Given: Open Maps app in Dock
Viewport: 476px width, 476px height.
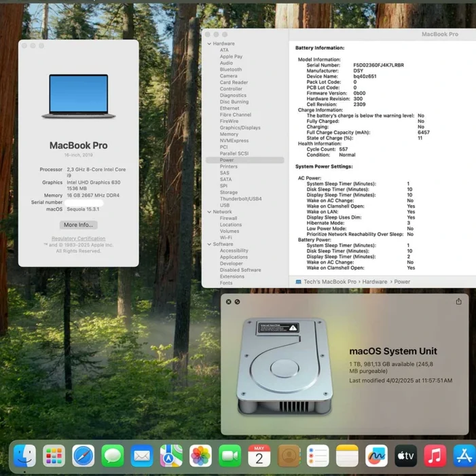Looking at the screenshot, I should click(171, 456).
